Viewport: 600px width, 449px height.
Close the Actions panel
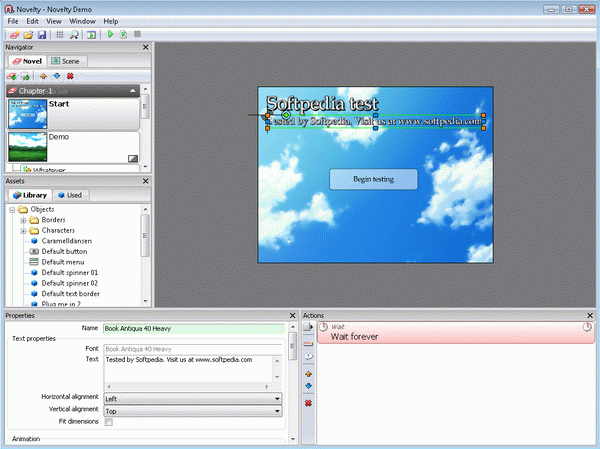(590, 316)
